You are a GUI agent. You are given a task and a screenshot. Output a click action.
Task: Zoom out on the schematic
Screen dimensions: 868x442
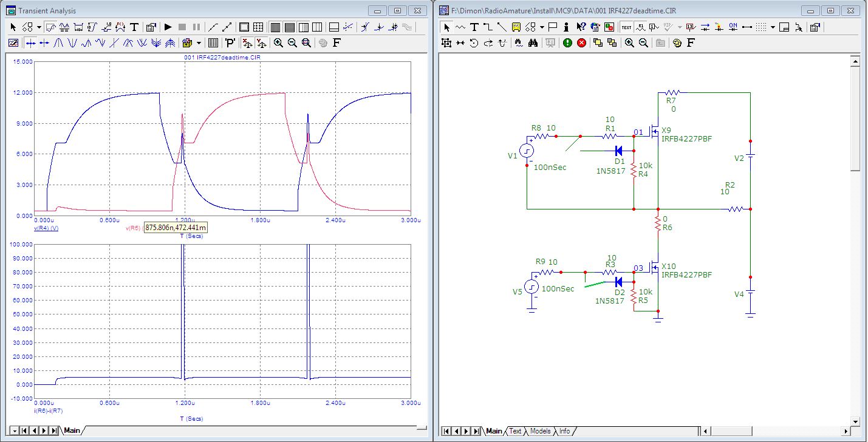643,42
